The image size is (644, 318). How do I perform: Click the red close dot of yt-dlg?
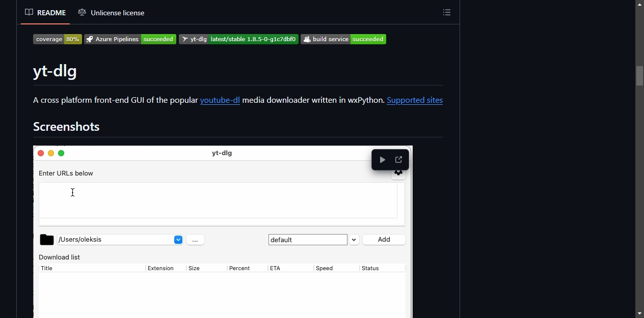[41, 153]
